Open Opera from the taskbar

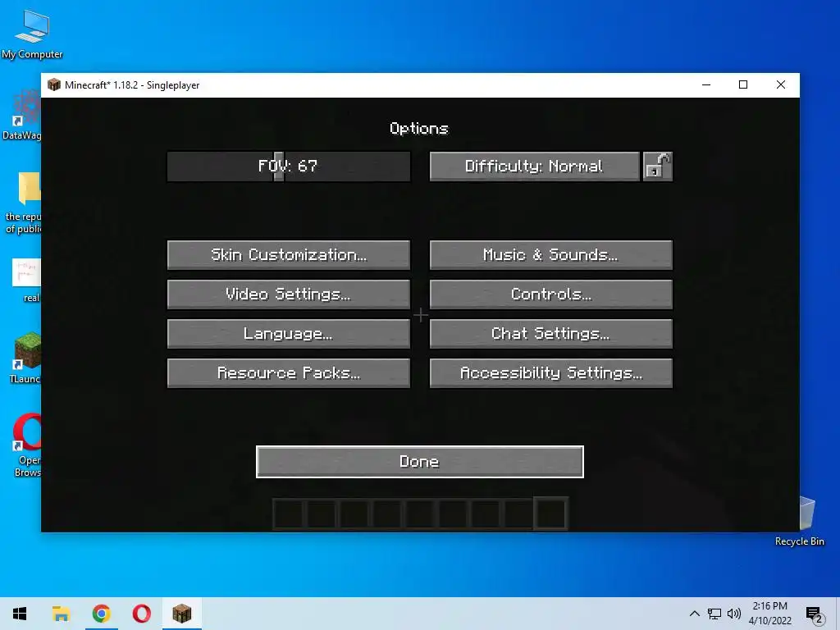141,614
